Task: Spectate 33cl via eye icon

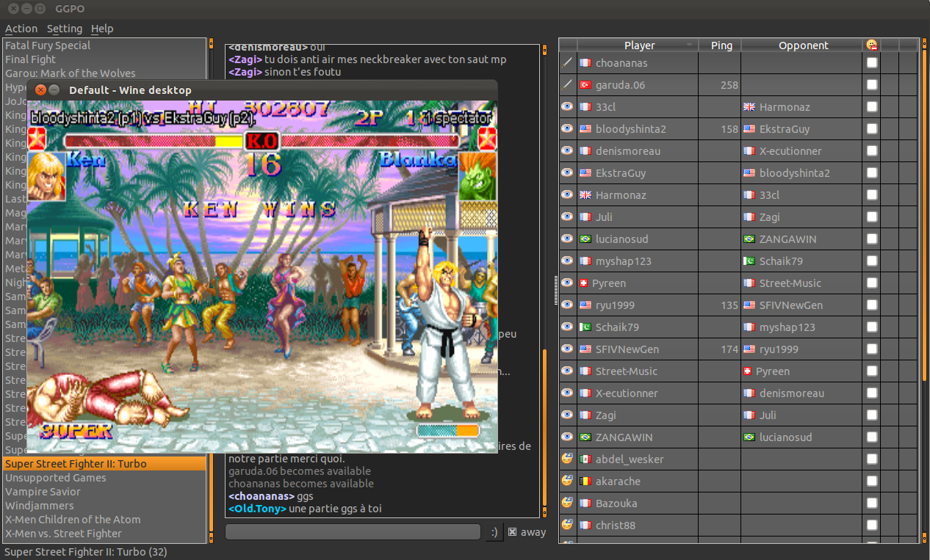Action: tap(567, 107)
